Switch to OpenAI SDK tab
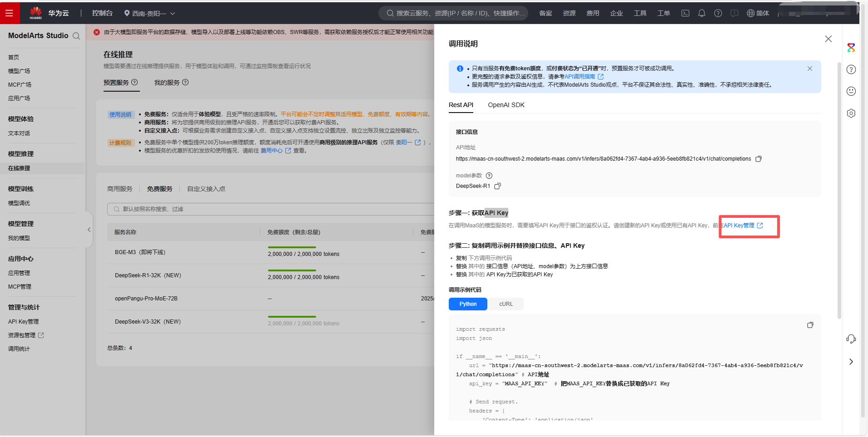Screen dimensions: 868x437 pos(506,105)
